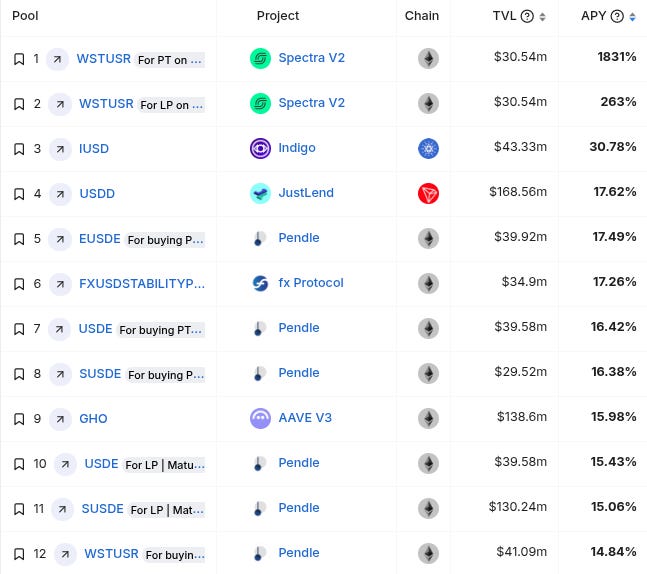Click the 'For PT on ...' tag
The height and width of the screenshot is (574, 647).
coord(170,60)
